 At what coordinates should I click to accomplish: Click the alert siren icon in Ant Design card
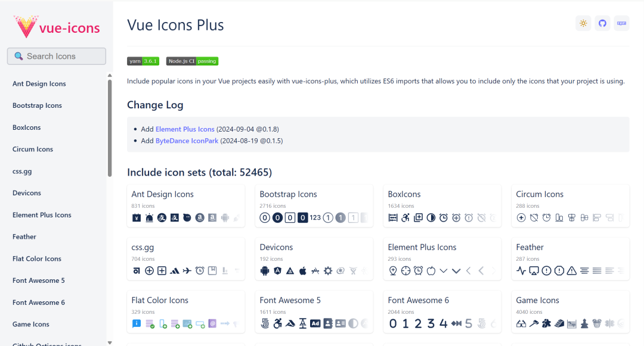click(149, 218)
